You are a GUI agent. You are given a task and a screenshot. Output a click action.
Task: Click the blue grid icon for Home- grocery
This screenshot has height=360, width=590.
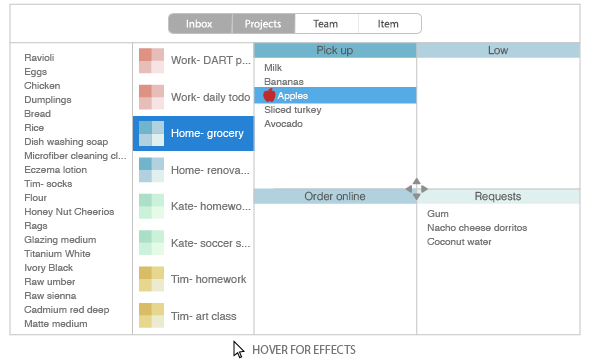(151, 133)
